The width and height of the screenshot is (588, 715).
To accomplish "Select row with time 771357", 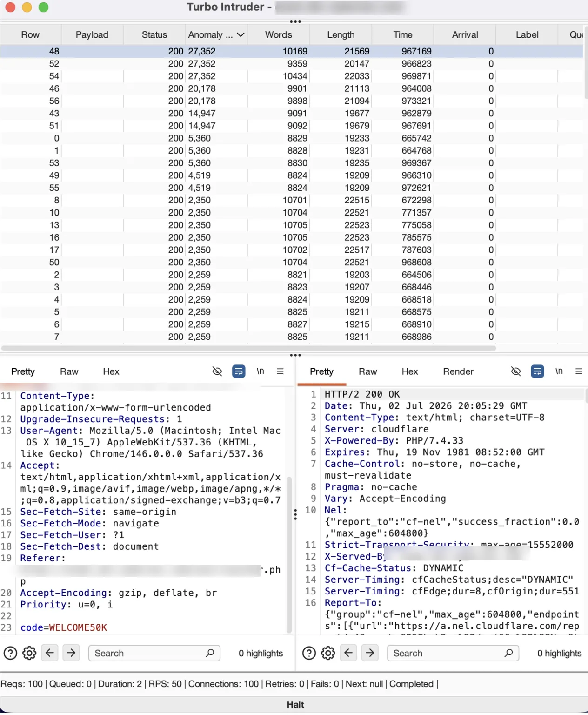I will 292,213.
